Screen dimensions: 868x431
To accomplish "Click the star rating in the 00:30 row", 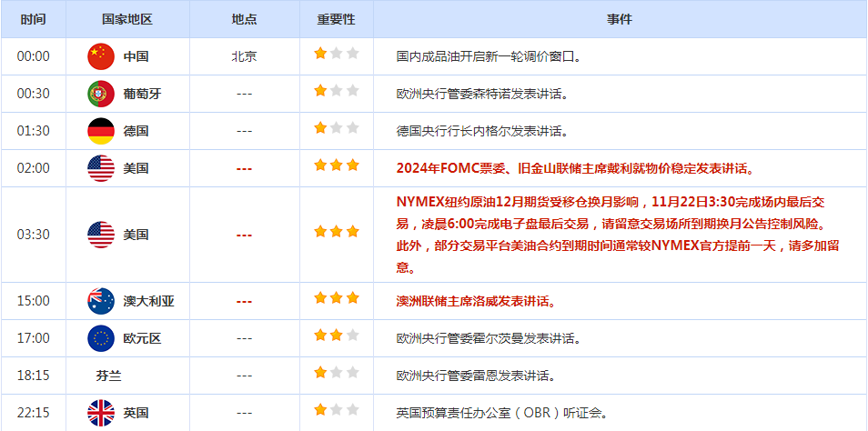I will [337, 91].
